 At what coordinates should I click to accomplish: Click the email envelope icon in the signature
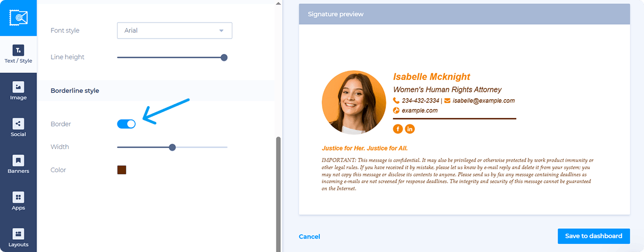[447, 100]
